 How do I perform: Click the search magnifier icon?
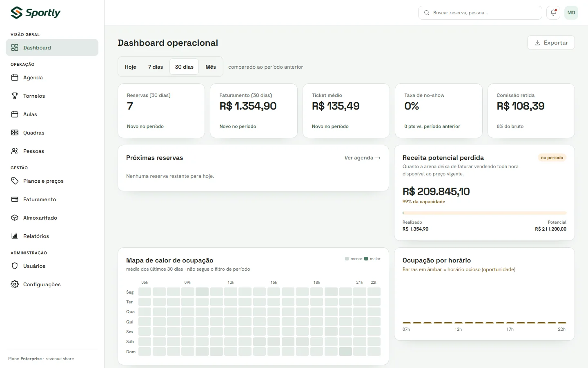click(x=427, y=13)
